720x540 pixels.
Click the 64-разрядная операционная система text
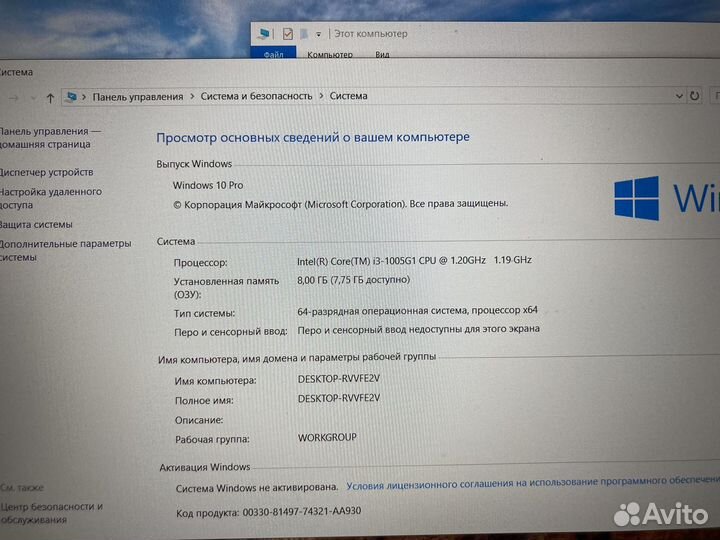pyautogui.click(x=417, y=311)
